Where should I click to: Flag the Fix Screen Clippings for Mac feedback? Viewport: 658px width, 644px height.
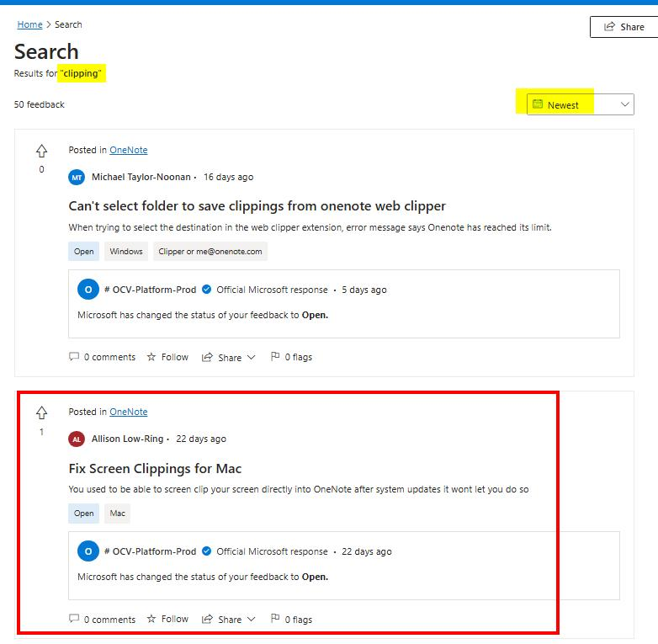point(292,620)
